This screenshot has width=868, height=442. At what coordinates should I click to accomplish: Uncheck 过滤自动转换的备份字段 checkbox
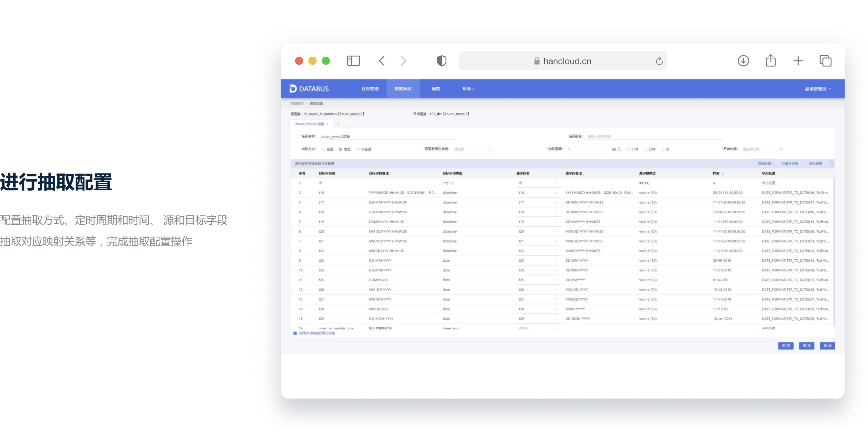295,333
